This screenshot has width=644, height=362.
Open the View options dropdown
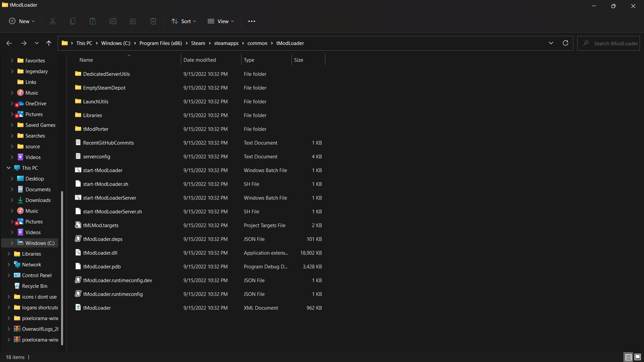221,21
